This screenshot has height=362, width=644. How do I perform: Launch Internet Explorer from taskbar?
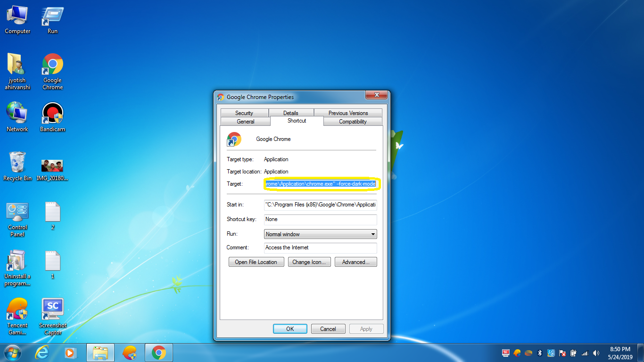(x=42, y=353)
